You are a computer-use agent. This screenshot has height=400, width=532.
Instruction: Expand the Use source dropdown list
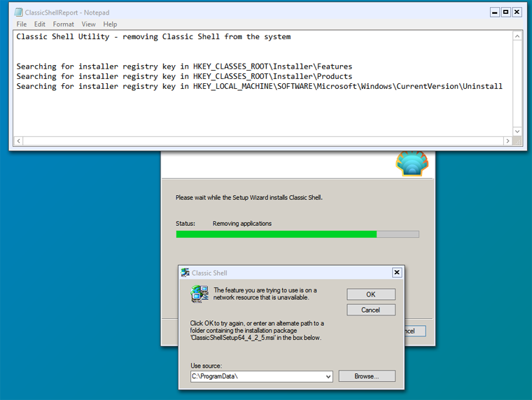coord(328,377)
